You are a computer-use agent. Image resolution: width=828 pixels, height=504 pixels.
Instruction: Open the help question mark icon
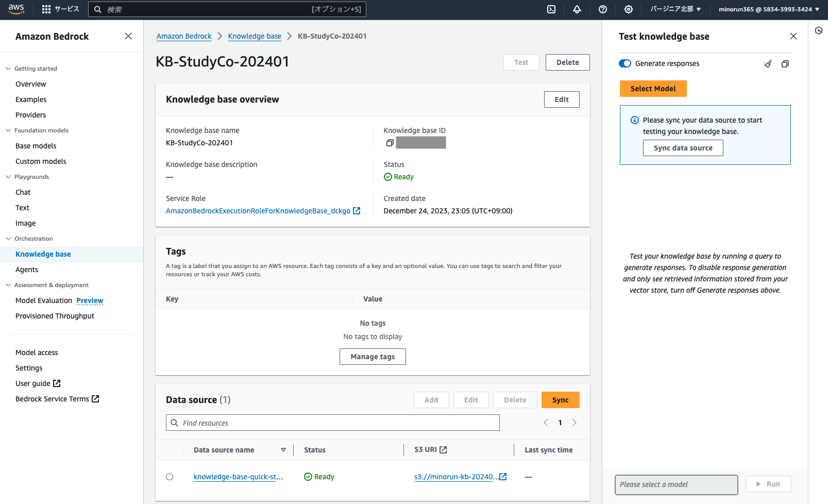[x=603, y=9]
